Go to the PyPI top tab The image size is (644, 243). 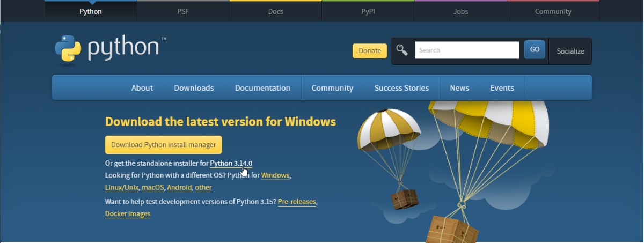pos(368,11)
